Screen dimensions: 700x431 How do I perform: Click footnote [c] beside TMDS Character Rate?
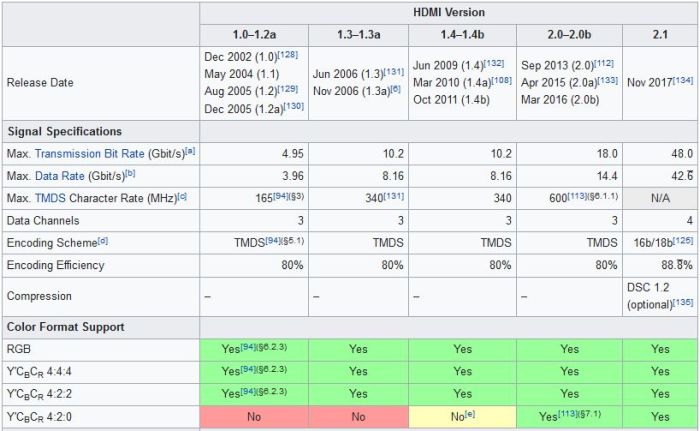point(182,196)
